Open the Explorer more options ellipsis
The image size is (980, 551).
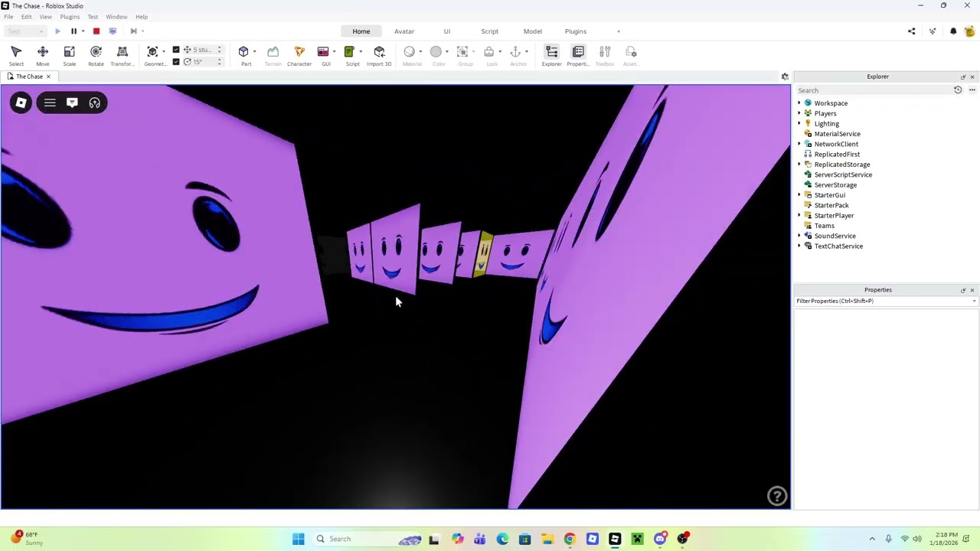[972, 90]
